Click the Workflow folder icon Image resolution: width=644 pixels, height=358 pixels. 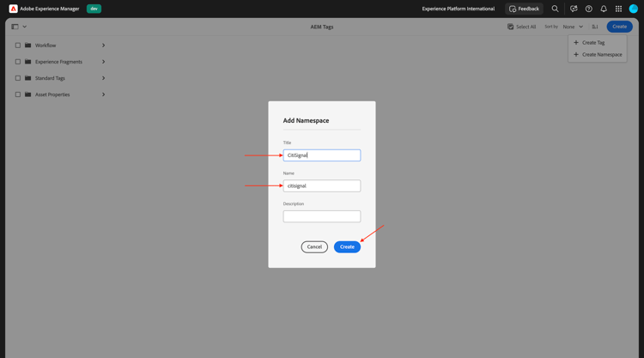pos(28,46)
